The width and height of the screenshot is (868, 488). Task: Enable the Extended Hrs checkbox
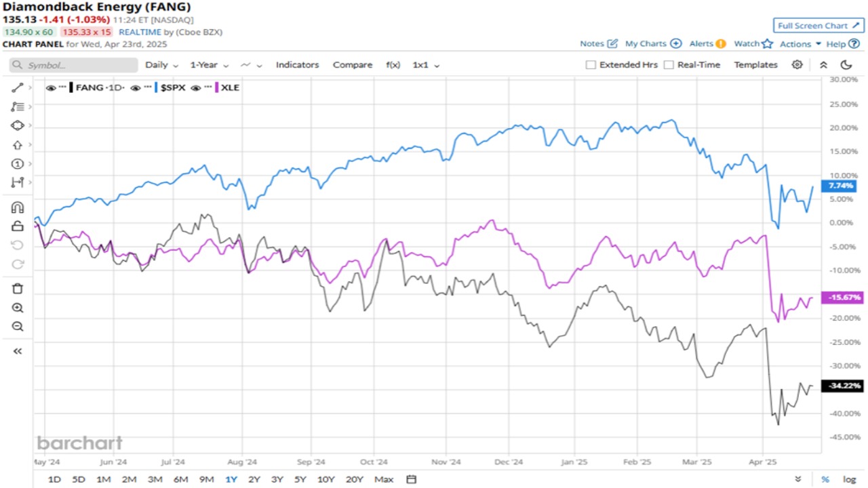pyautogui.click(x=591, y=65)
